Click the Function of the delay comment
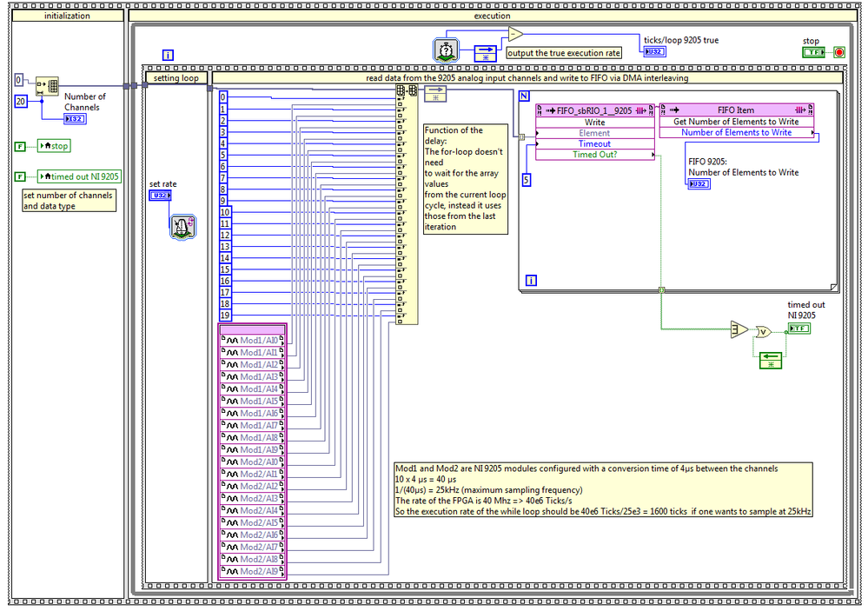Image resolution: width=868 pixels, height=611 pixels. tap(465, 178)
